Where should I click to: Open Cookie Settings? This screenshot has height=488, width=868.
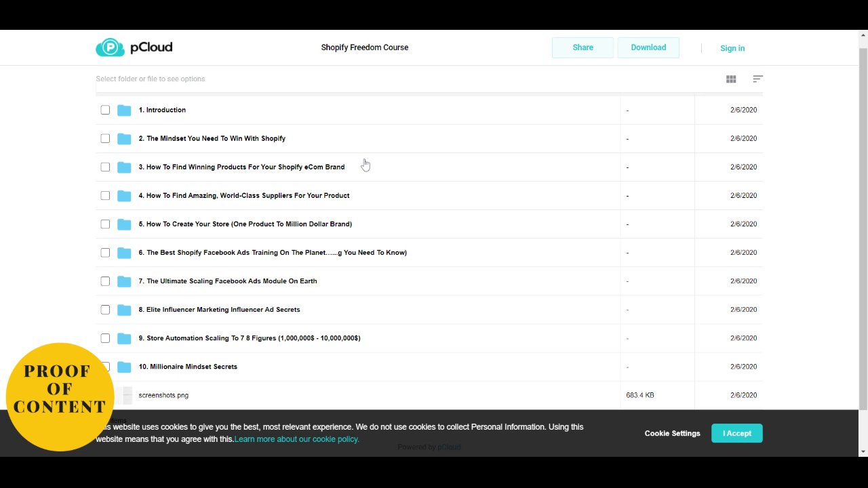tap(672, 433)
